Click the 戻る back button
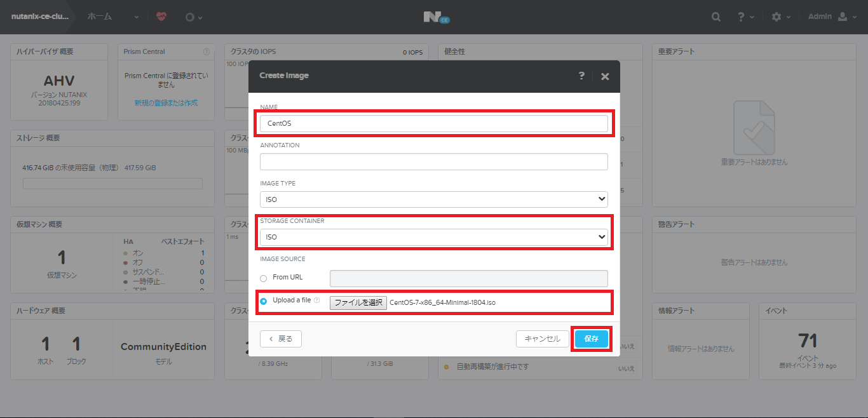Viewport: 868px width, 418px height. pos(281,339)
